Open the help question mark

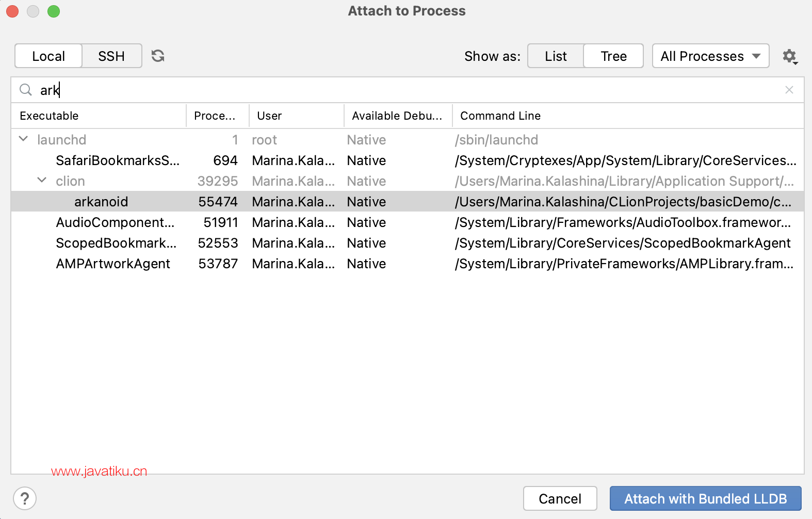25,498
